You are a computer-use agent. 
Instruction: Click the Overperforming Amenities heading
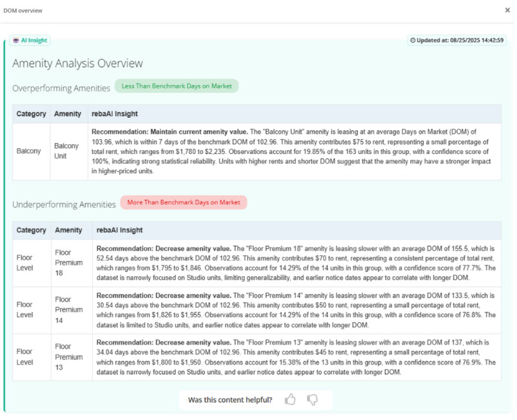[61, 88]
